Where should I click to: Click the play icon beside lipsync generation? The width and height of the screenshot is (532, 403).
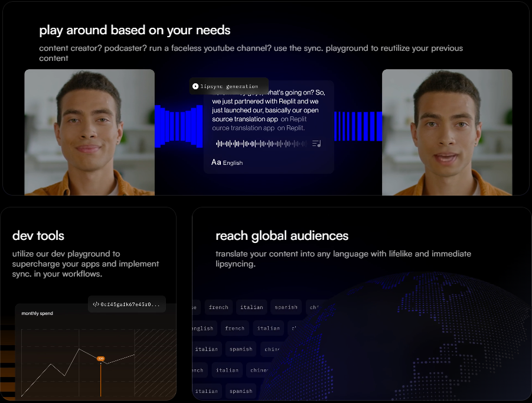(x=195, y=86)
